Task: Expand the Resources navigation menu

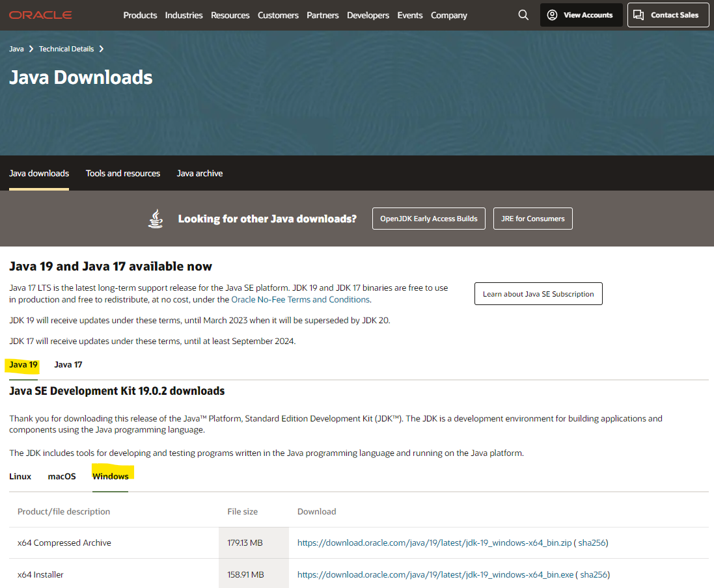Action: (x=230, y=15)
